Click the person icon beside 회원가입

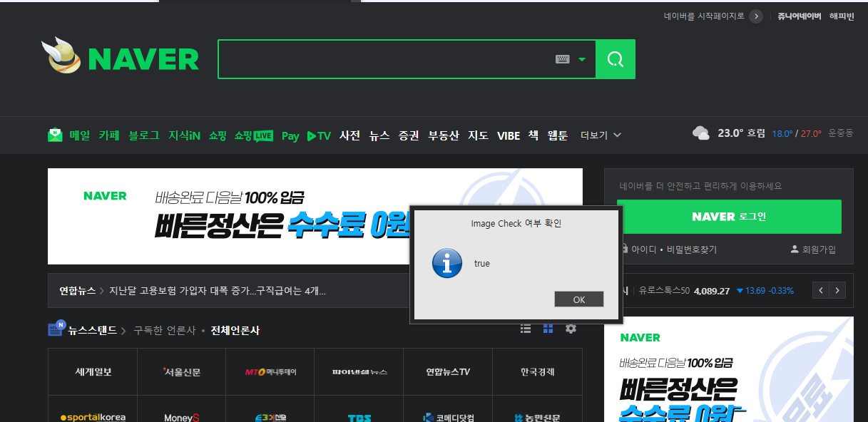795,249
